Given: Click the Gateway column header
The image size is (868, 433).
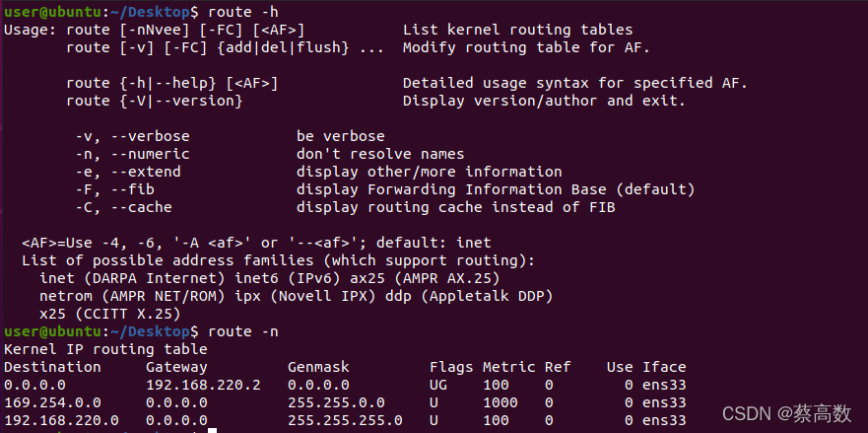Looking at the screenshot, I should tap(176, 367).
